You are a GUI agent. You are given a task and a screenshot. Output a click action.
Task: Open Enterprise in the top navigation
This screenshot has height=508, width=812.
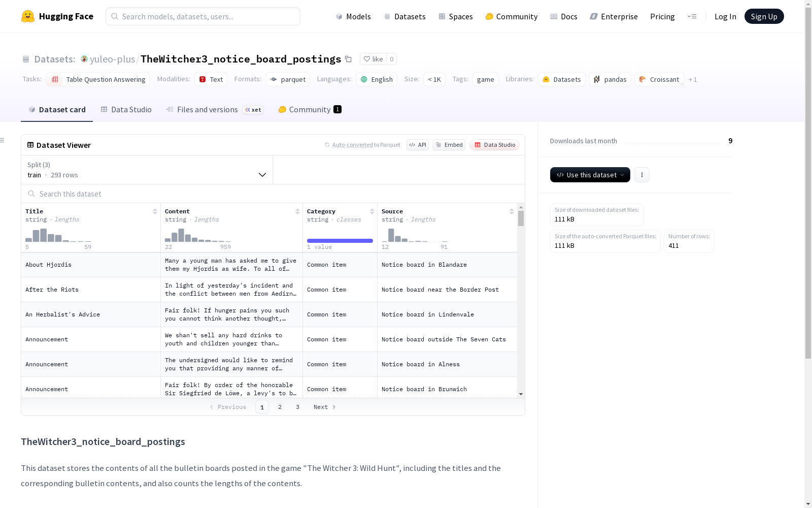(614, 16)
